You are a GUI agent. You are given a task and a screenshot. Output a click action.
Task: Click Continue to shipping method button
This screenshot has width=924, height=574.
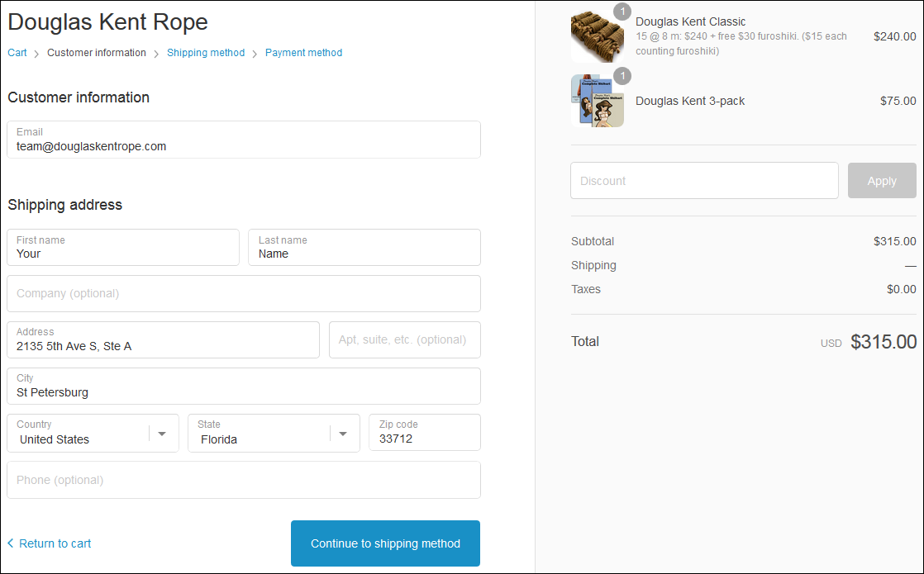pos(385,543)
